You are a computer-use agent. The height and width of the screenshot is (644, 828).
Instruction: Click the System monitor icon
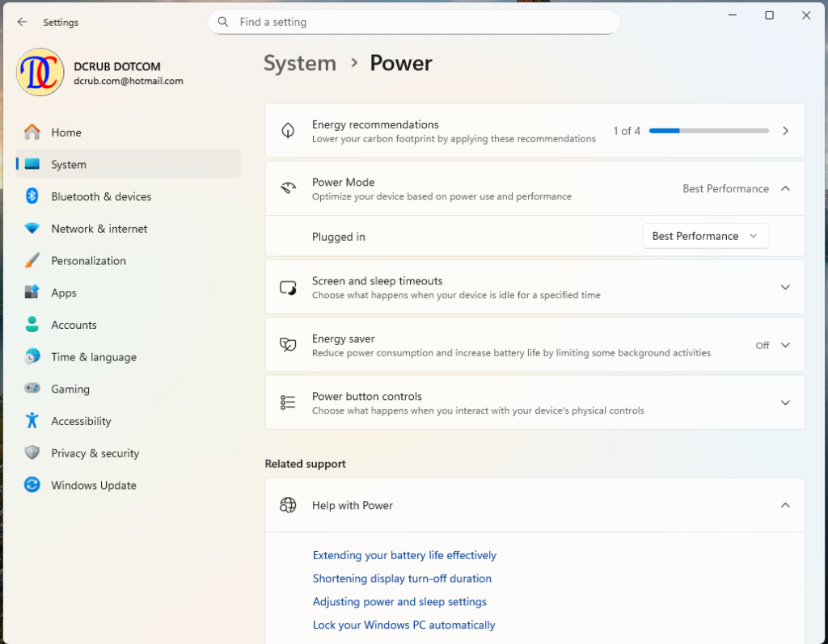pos(32,164)
